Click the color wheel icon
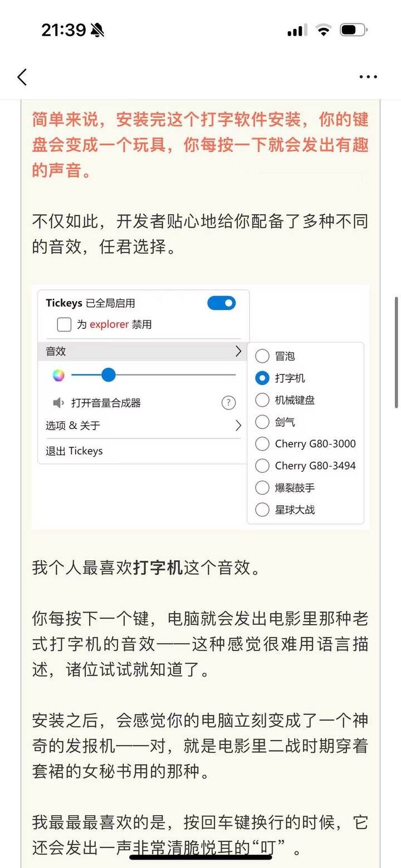401x868 pixels. [x=58, y=375]
